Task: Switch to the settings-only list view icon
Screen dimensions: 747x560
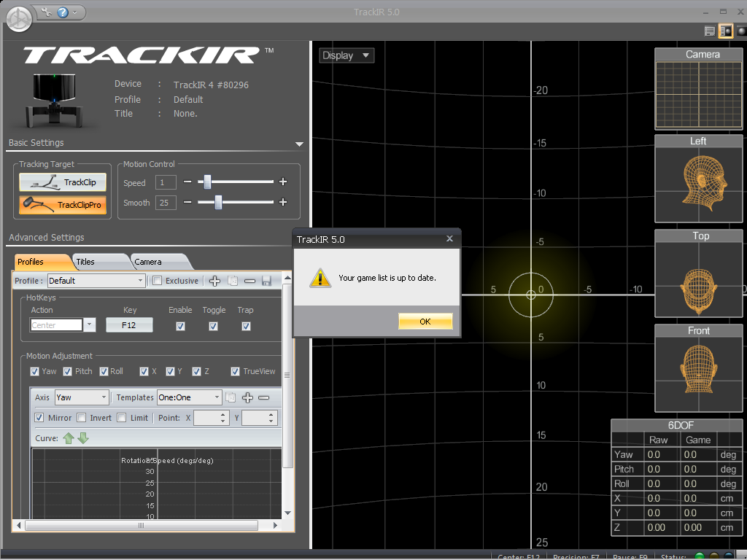Action: click(x=709, y=31)
